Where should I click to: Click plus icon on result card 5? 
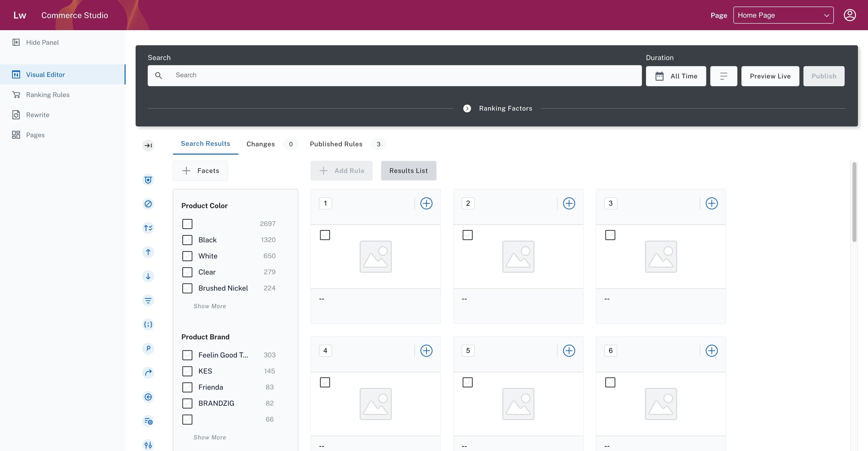(569, 351)
